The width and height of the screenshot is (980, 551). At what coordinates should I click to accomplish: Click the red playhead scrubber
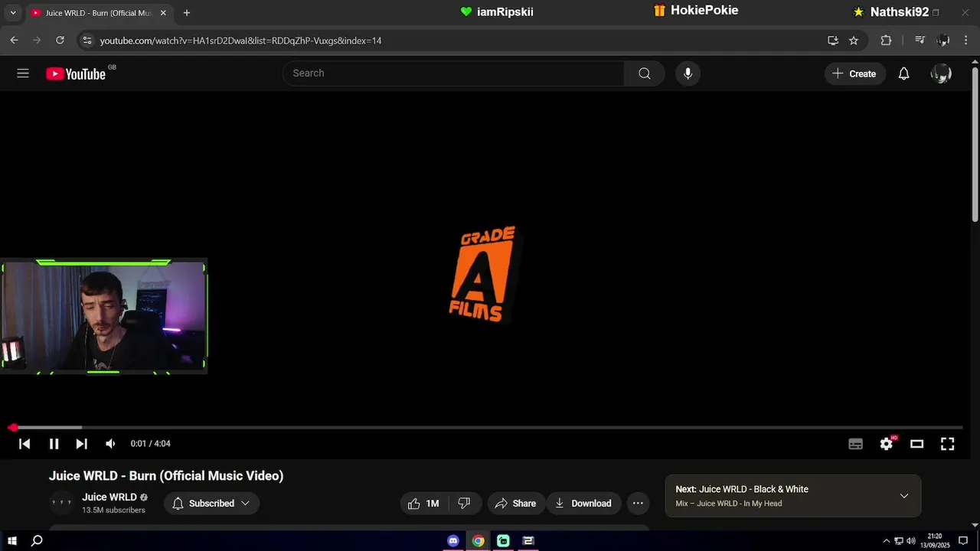13,427
